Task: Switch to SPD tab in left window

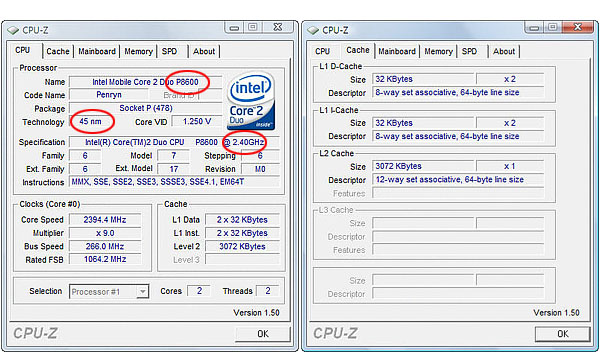Action: [x=169, y=51]
